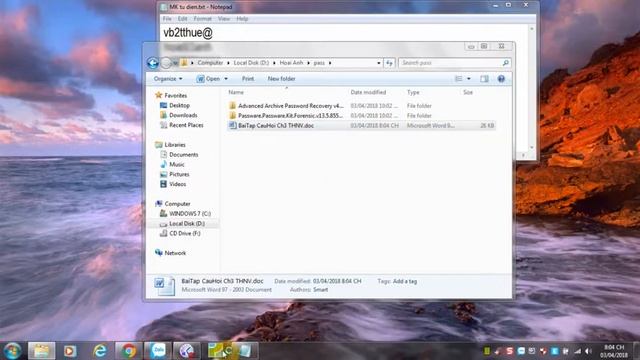640x360 pixels.
Task: Click the Authors value Smart in details pane
Action: (x=320, y=290)
